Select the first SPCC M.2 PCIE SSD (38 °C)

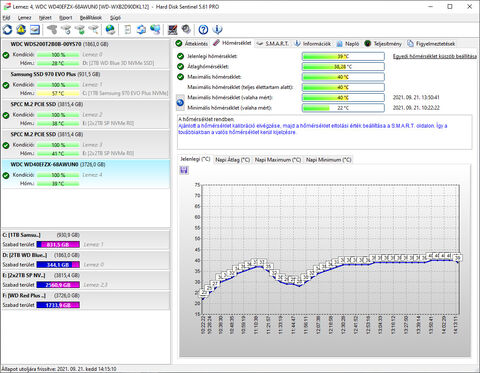tap(86, 114)
